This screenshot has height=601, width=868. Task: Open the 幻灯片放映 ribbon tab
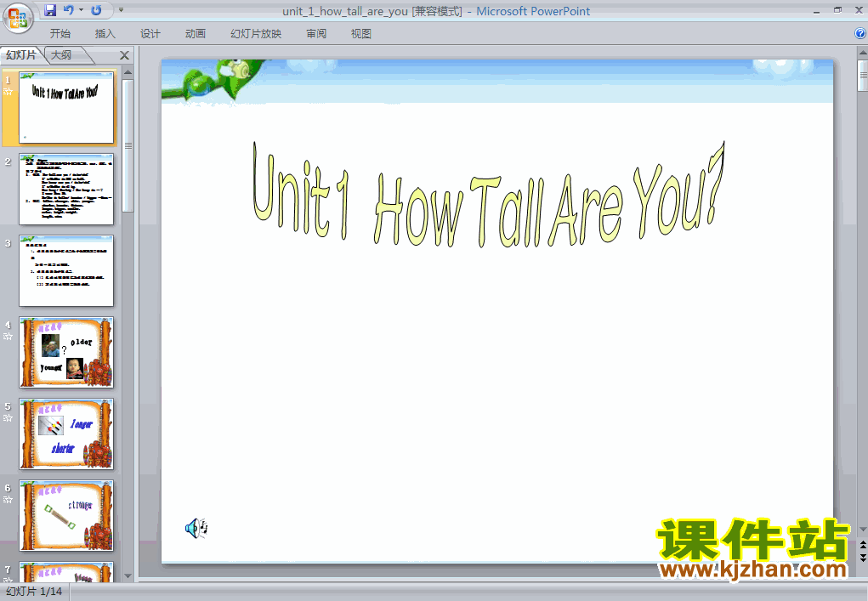point(256,34)
